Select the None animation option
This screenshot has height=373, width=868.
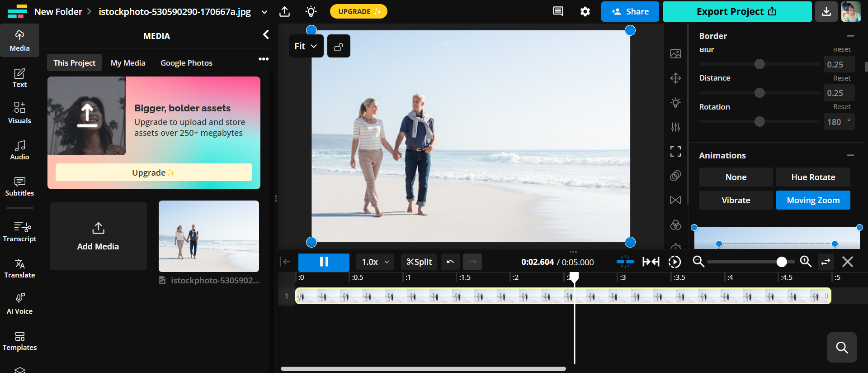click(736, 177)
